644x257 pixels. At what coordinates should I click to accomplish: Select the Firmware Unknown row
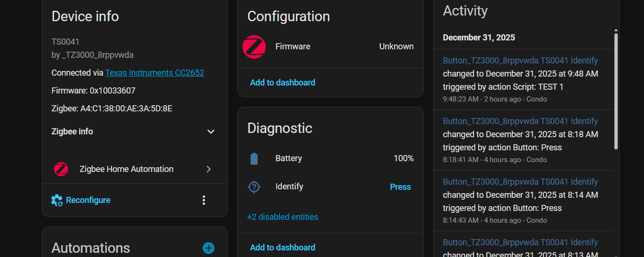330,47
